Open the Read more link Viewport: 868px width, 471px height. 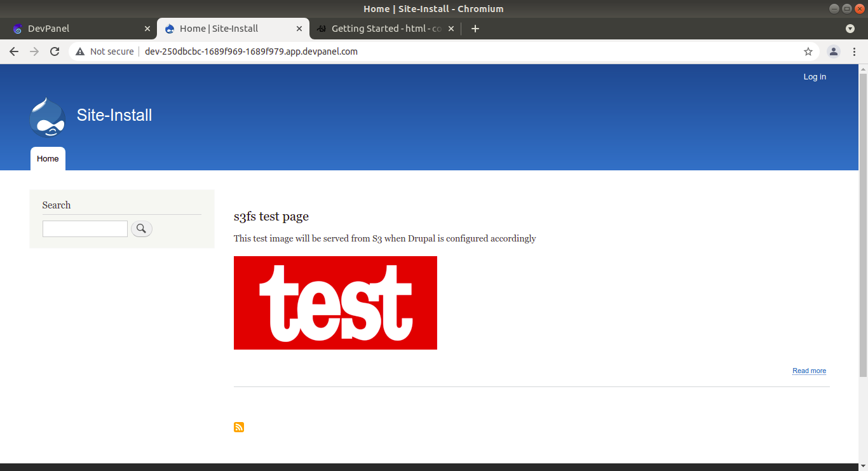click(809, 371)
